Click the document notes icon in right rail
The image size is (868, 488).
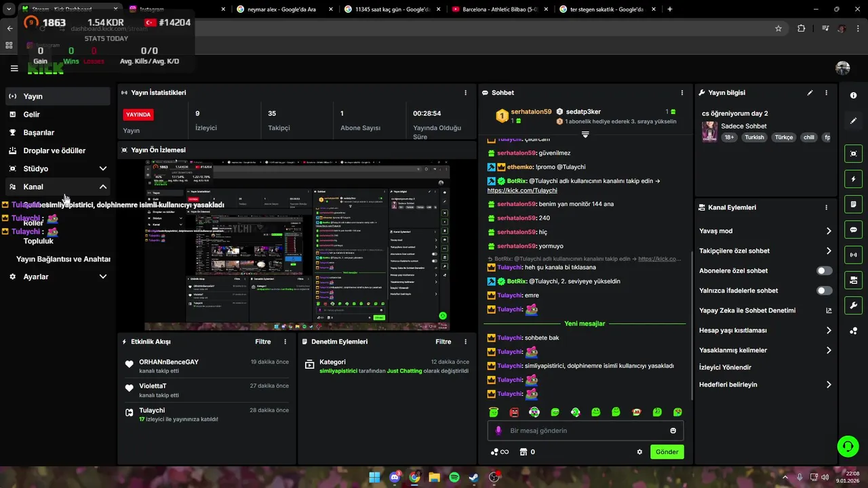pyautogui.click(x=853, y=204)
